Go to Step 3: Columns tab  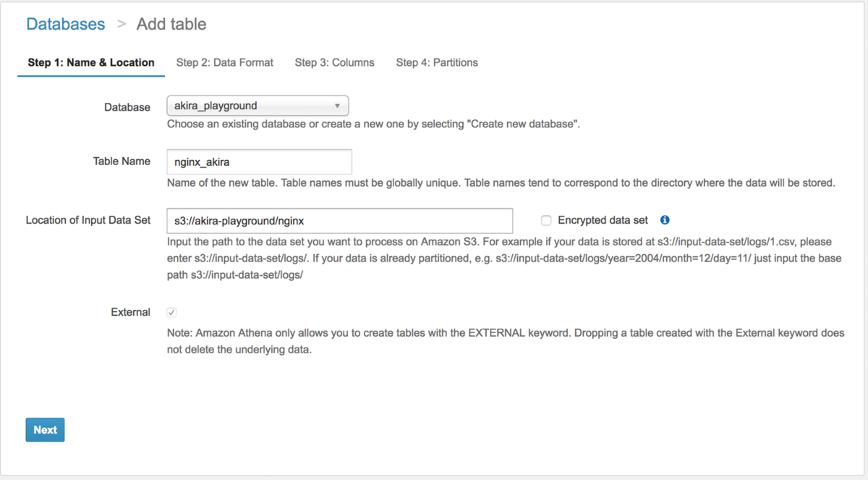[x=334, y=63]
